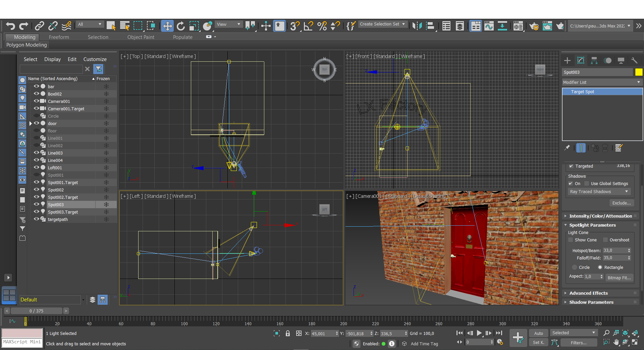Activate the Select and Rotate tool
644x350 pixels.
181,26
